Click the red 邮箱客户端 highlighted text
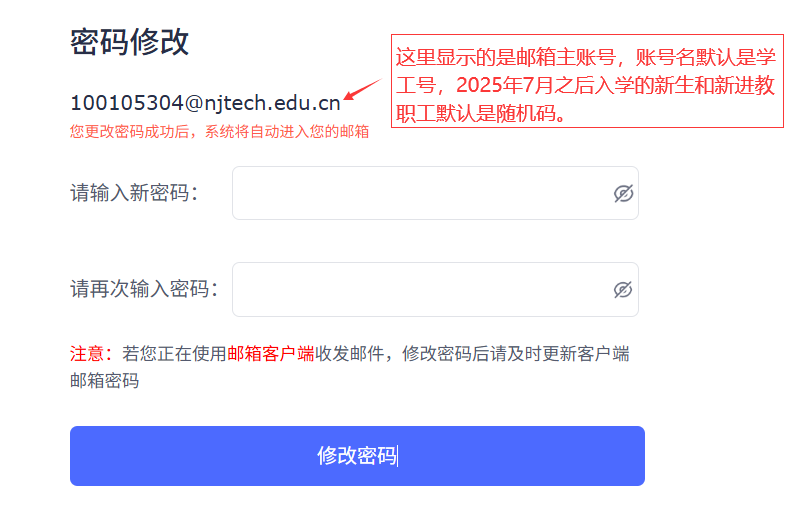The width and height of the screenshot is (789, 515). (x=271, y=354)
